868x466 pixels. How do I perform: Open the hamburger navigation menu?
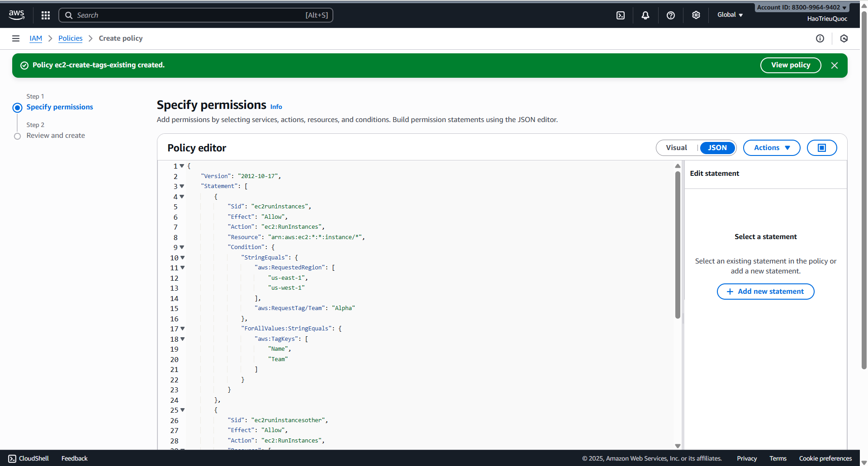[15, 38]
